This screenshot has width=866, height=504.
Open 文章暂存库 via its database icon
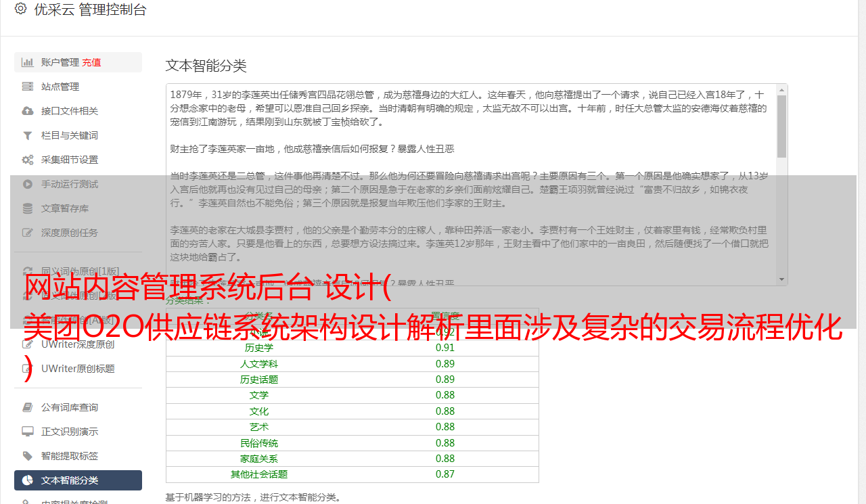click(28, 208)
